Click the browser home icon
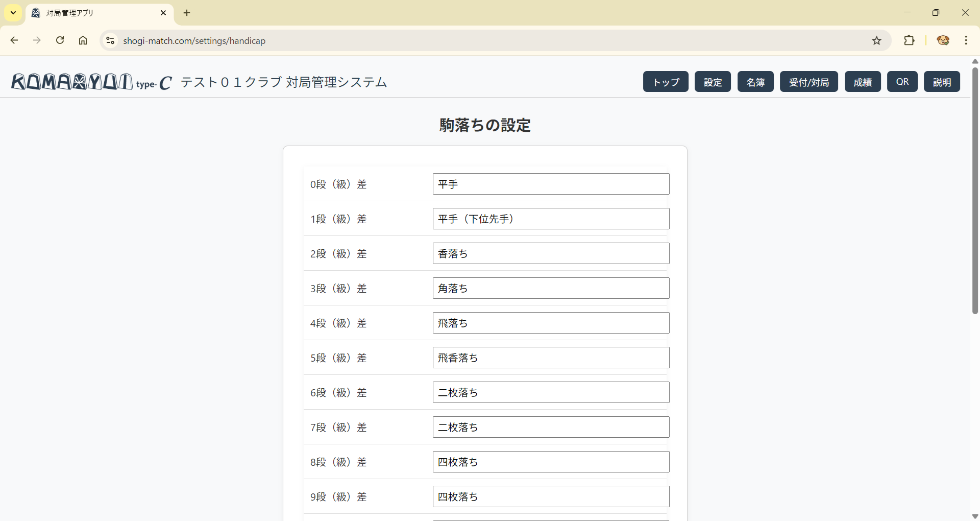Viewport: 980px width, 521px height. (x=83, y=40)
